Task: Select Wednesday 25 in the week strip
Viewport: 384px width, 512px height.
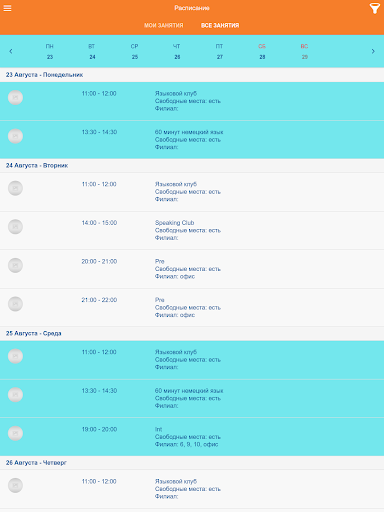Action: coord(135,51)
